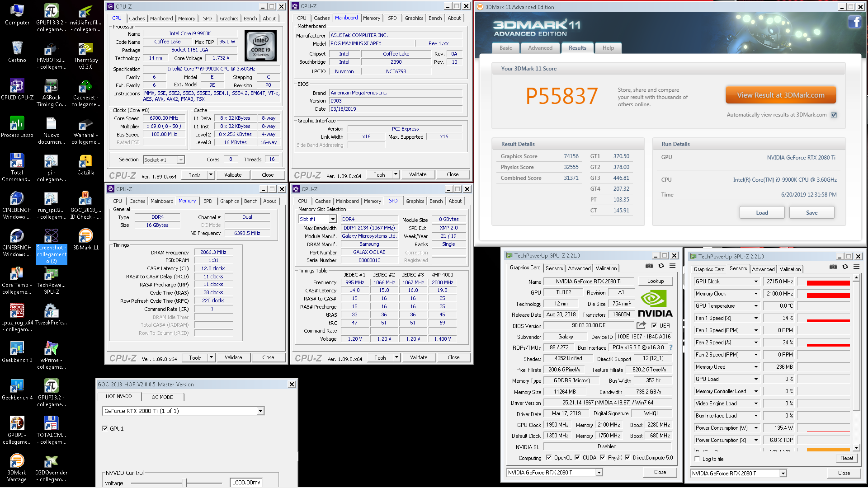Open the Computer desktop icon
This screenshot has height=488, width=868.
17,14
